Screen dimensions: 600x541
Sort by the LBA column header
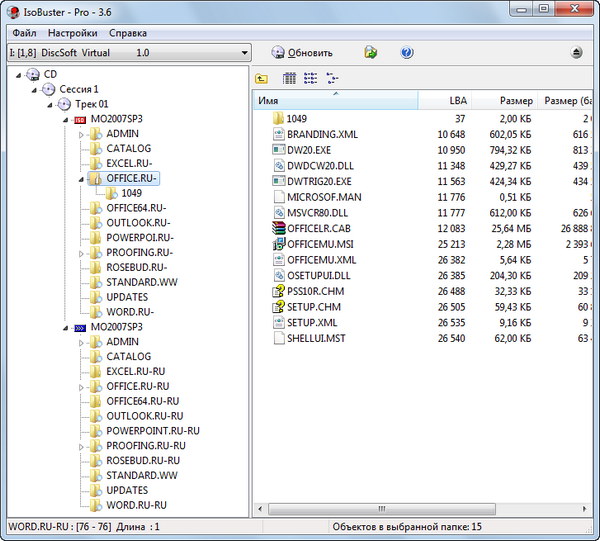458,101
